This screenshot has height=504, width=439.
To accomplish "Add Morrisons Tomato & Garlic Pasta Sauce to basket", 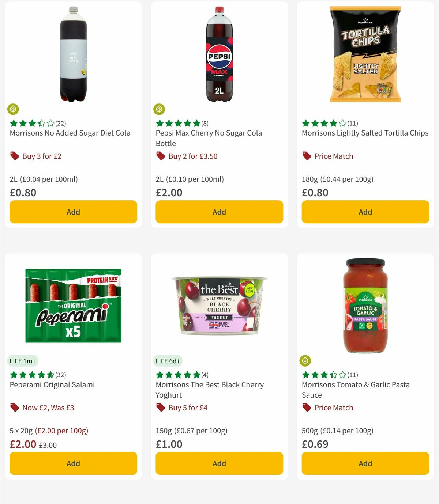I will (365, 463).
